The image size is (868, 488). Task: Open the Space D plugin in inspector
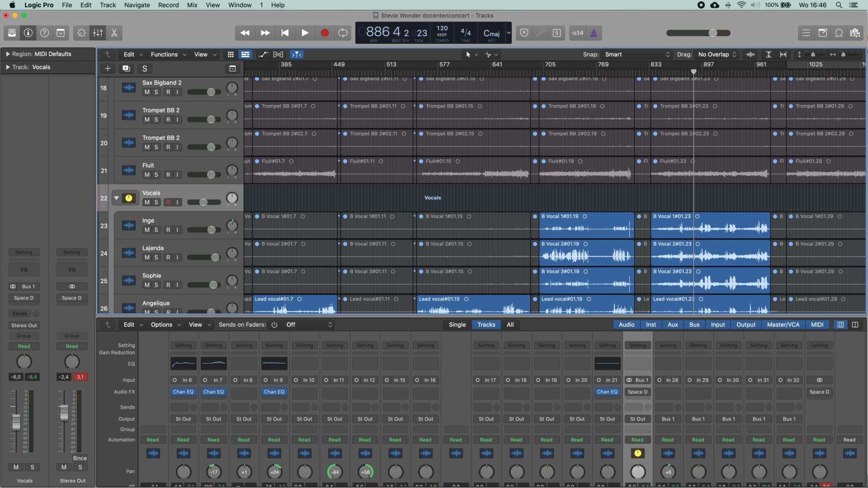(x=24, y=298)
